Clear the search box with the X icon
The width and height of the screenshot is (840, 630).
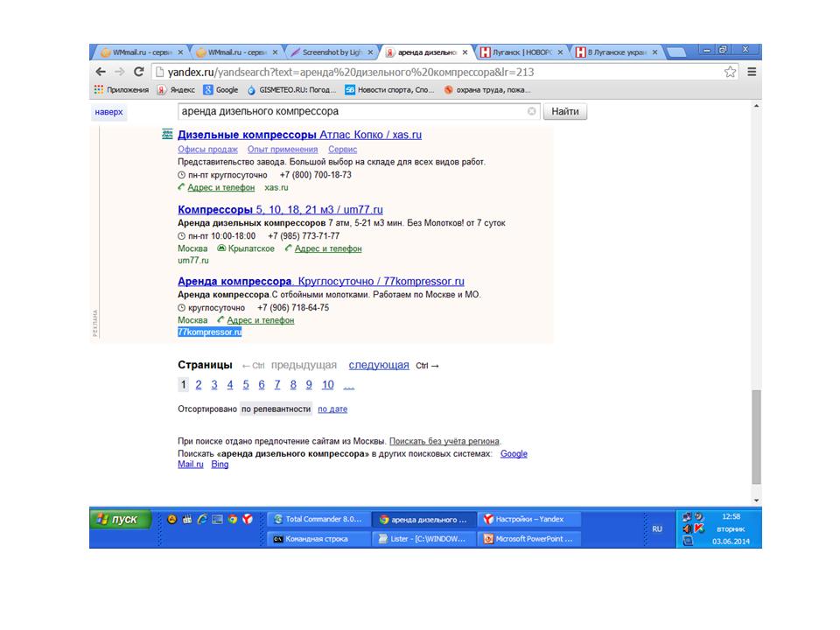point(531,111)
